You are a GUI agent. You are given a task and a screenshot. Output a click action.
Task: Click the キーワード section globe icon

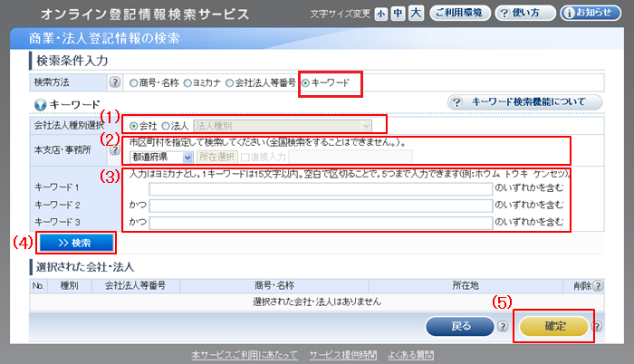click(x=40, y=105)
